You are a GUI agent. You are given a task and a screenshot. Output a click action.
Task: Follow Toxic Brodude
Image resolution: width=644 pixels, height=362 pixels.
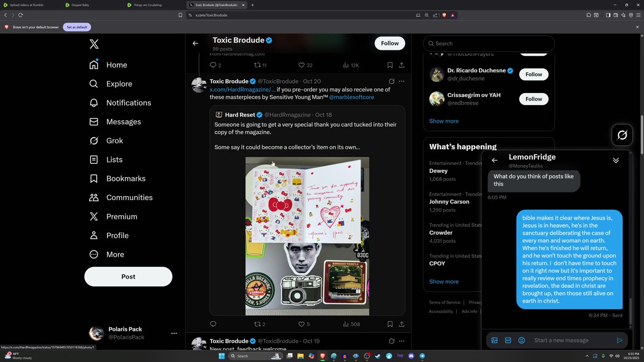point(390,43)
